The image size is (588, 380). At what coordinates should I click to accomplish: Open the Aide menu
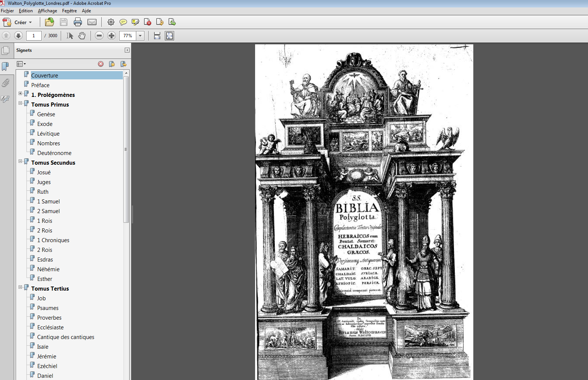[x=86, y=11]
